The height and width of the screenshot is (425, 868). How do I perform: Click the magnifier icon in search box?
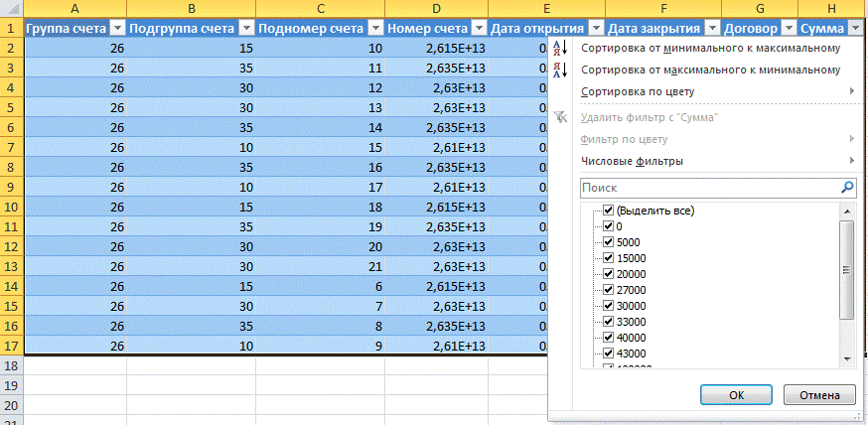(847, 187)
